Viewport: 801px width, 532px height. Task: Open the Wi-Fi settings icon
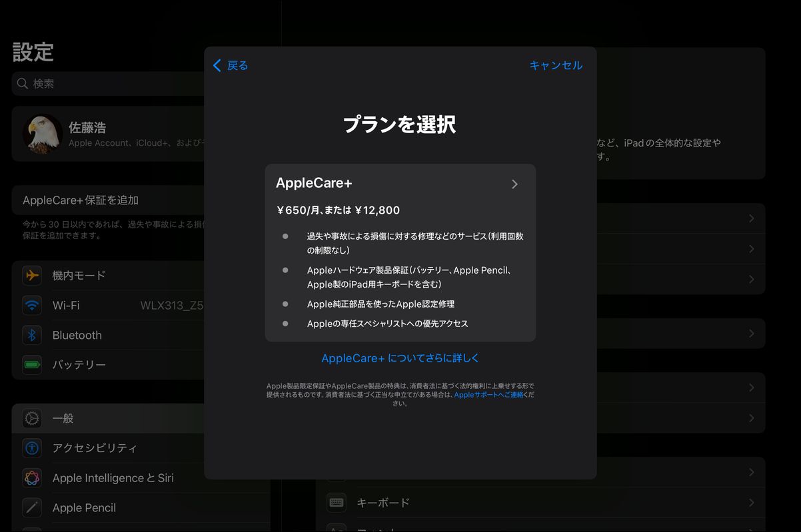click(32, 305)
